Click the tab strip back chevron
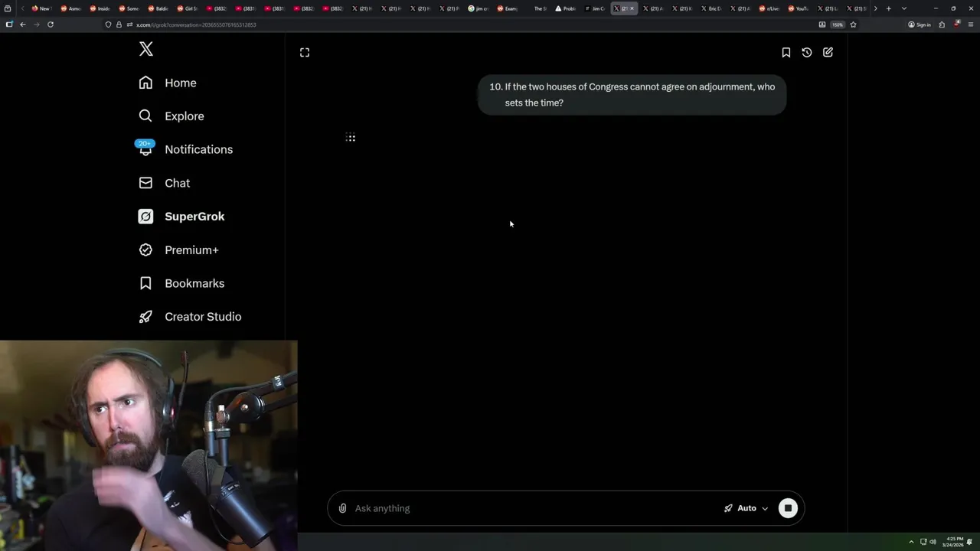The width and height of the screenshot is (980, 551). click(x=22, y=8)
